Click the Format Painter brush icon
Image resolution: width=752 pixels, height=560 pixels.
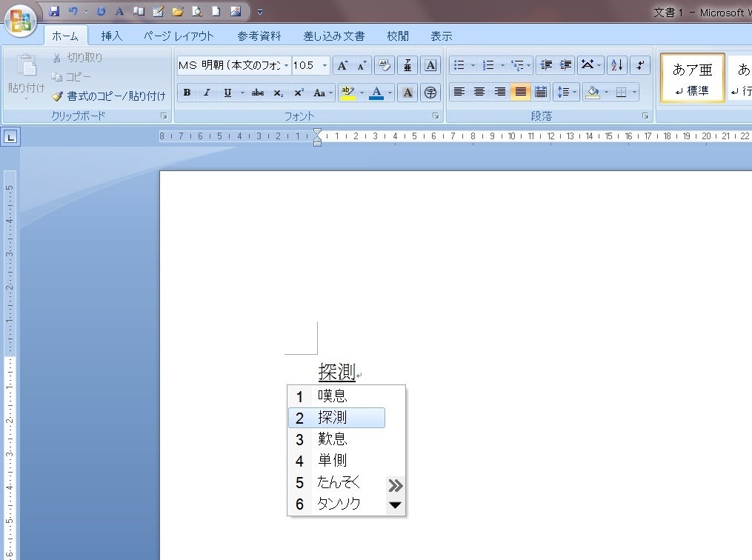[x=58, y=96]
